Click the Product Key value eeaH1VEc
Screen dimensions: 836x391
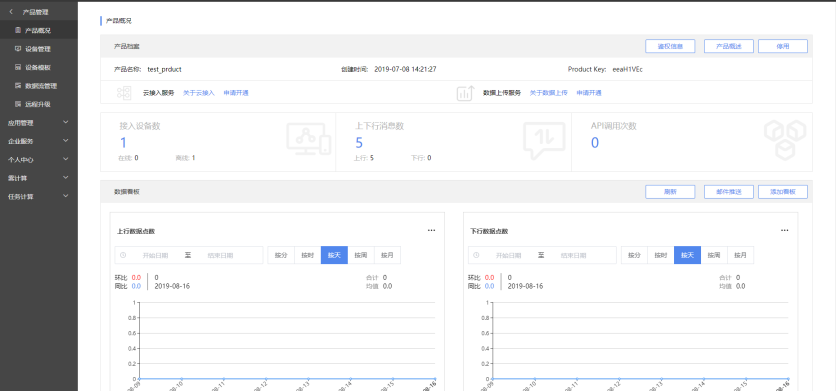pyautogui.click(x=628, y=69)
